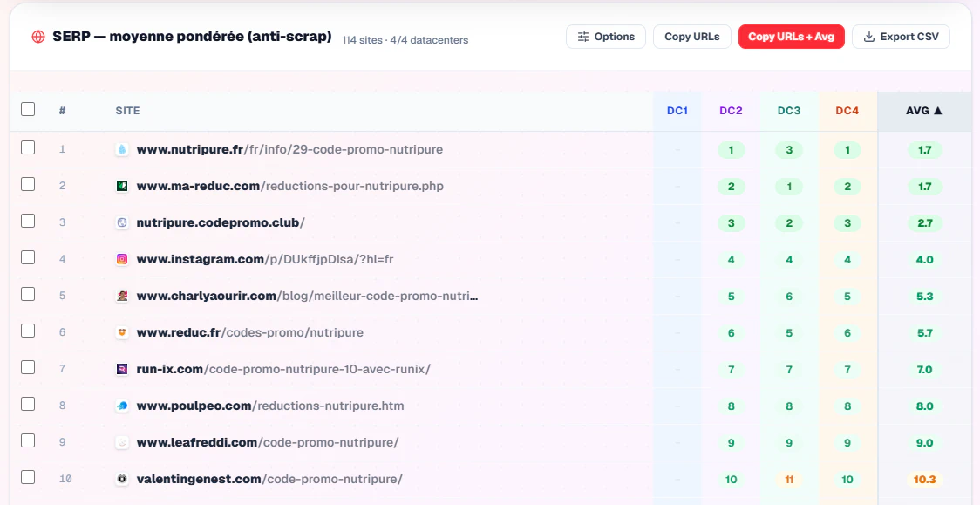The height and width of the screenshot is (505, 980).
Task: Click the poulpeo.com favicon
Action: 122,406
